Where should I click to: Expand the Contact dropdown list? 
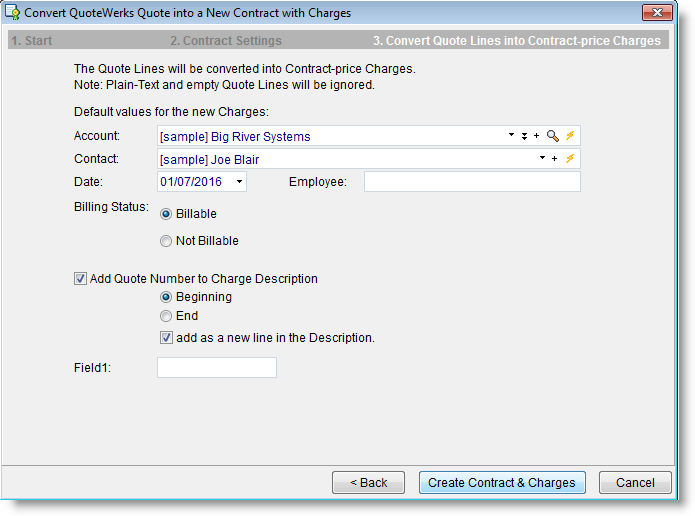[x=541, y=159]
